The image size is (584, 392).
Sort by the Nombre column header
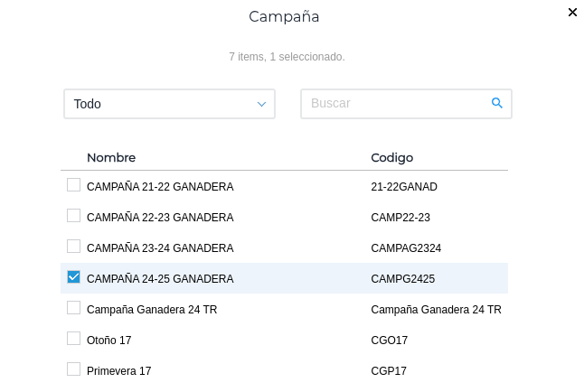(111, 157)
